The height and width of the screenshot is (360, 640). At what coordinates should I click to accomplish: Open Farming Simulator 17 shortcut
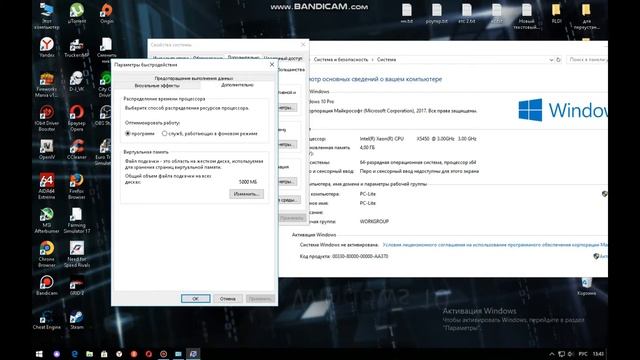tap(76, 220)
